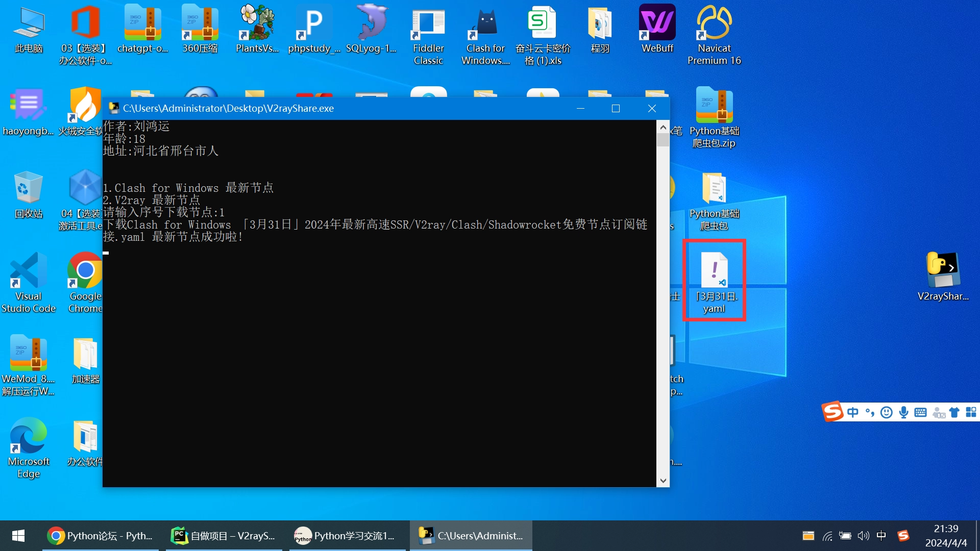Viewport: 980px width, 551px height.
Task: Toggle punctuation mode on Sogou toolbar
Action: 870,412
